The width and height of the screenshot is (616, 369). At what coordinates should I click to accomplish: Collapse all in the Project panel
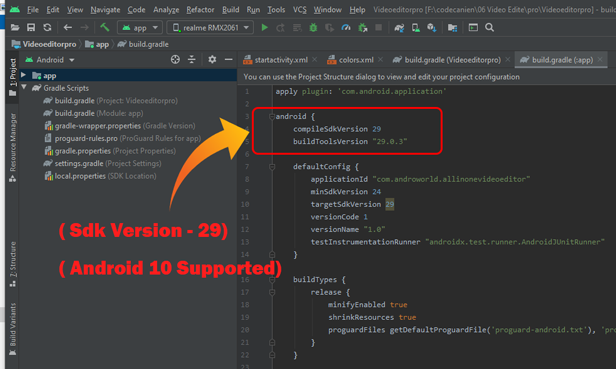(x=192, y=59)
